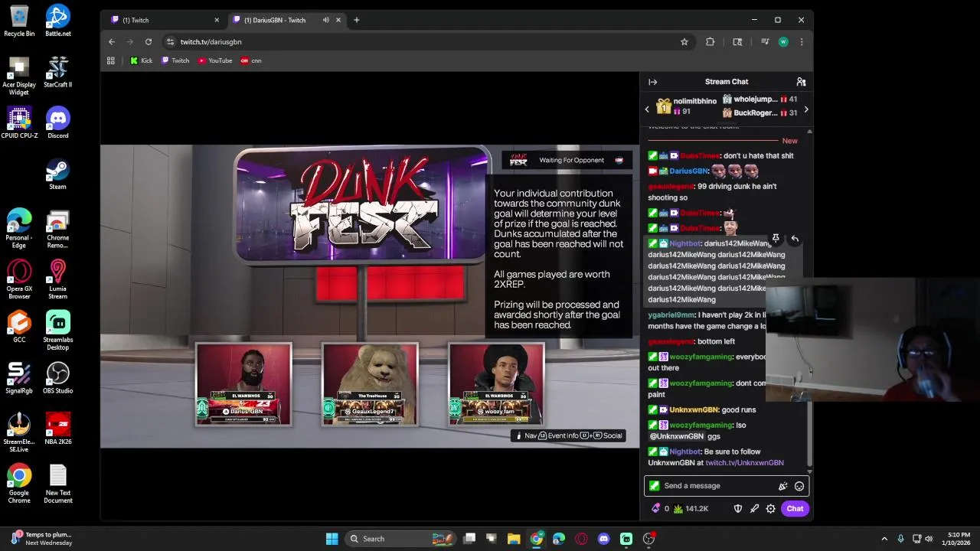Open the bookmarks bar apps grid
The image size is (980, 551).
[111, 60]
